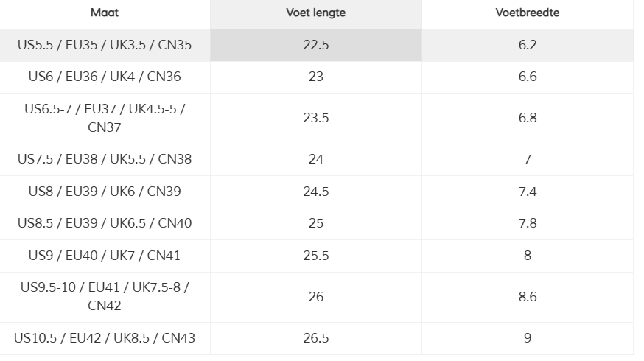Click the Maat column header
The height and width of the screenshot is (361, 644).
105,13
